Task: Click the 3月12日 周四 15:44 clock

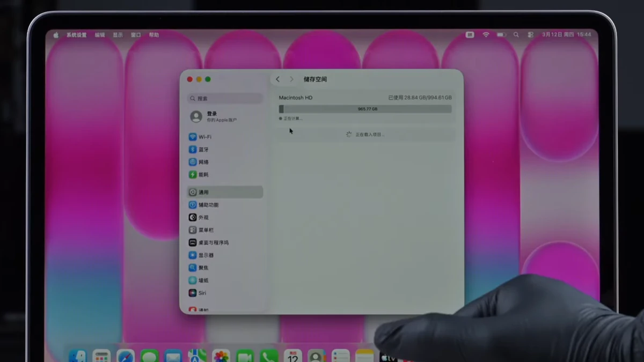Action: (566, 35)
